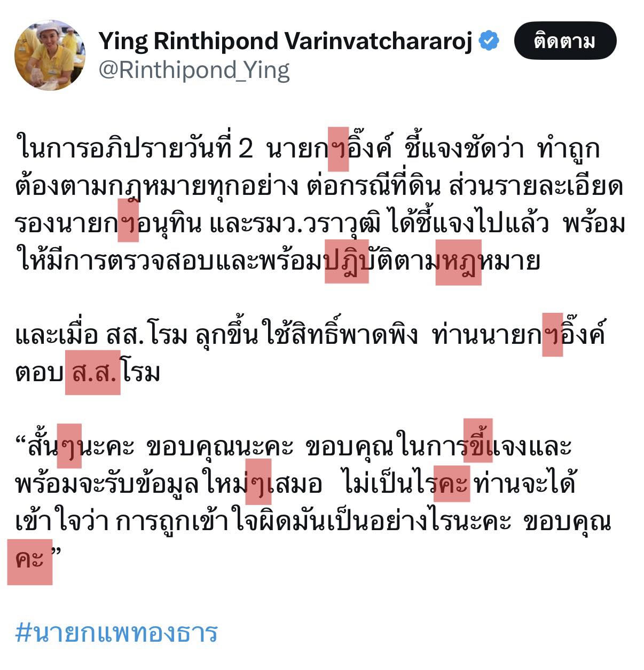Click highlighted ฯ in รองนายกฯอนุทิน
644x670 pixels.
click(128, 220)
